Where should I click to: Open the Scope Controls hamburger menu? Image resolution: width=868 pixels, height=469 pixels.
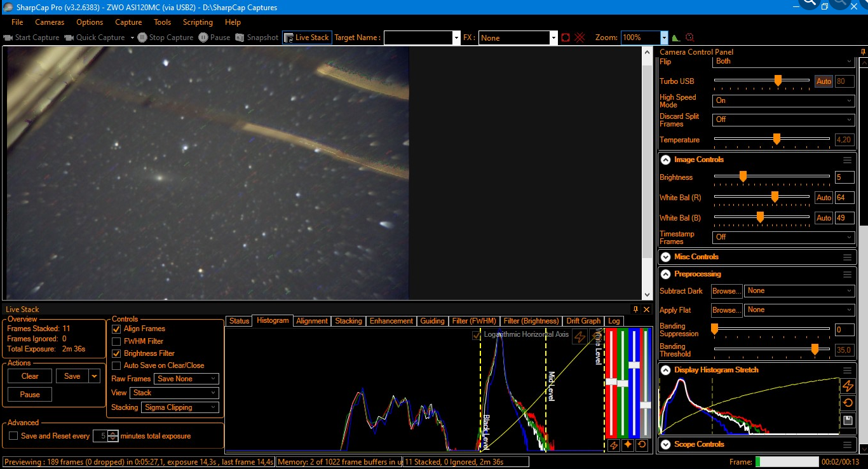847,445
